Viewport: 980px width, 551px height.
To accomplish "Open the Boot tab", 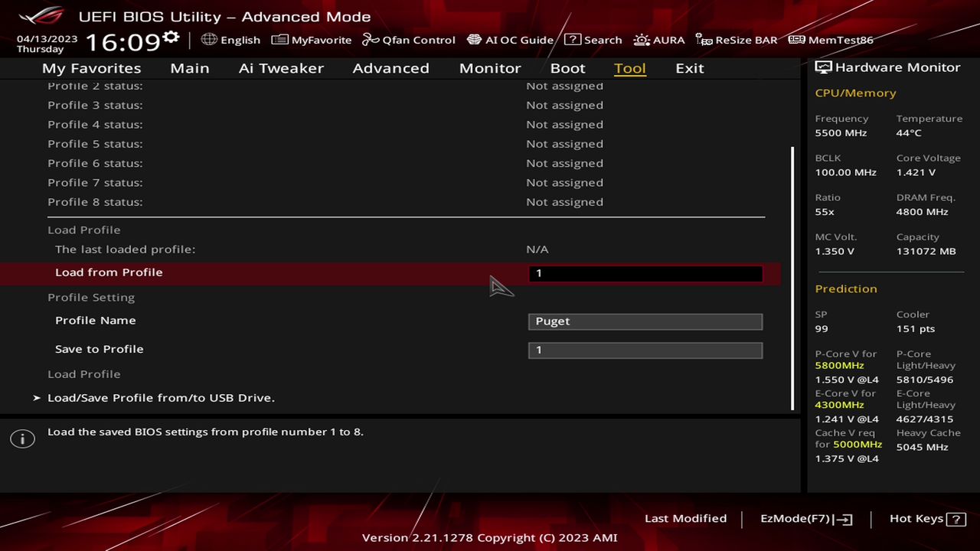I will [567, 68].
